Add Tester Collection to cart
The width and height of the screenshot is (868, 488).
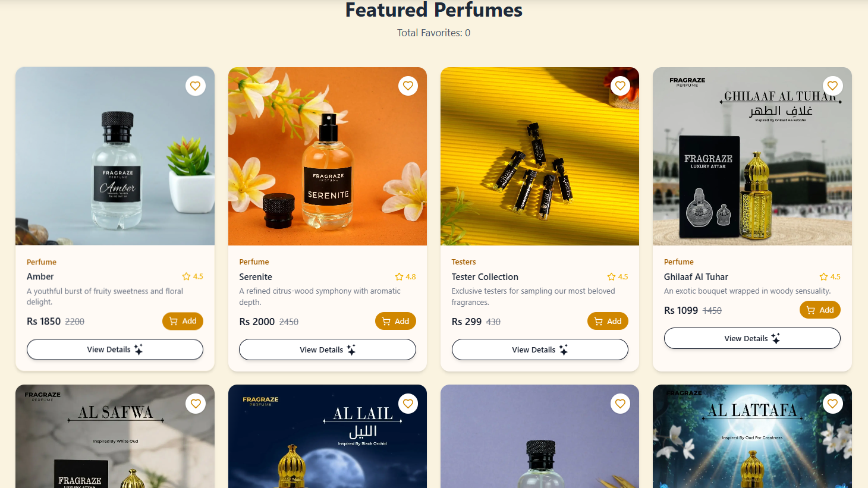pos(608,321)
